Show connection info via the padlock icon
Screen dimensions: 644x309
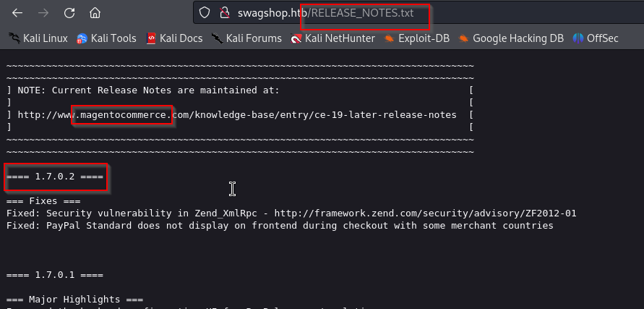(x=223, y=13)
